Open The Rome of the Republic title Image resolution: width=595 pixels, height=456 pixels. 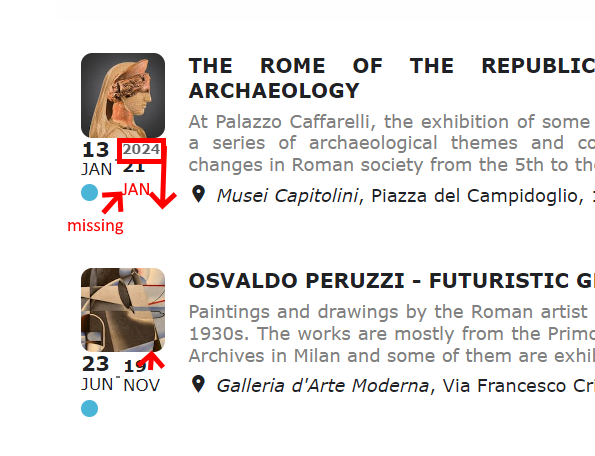pos(392,78)
